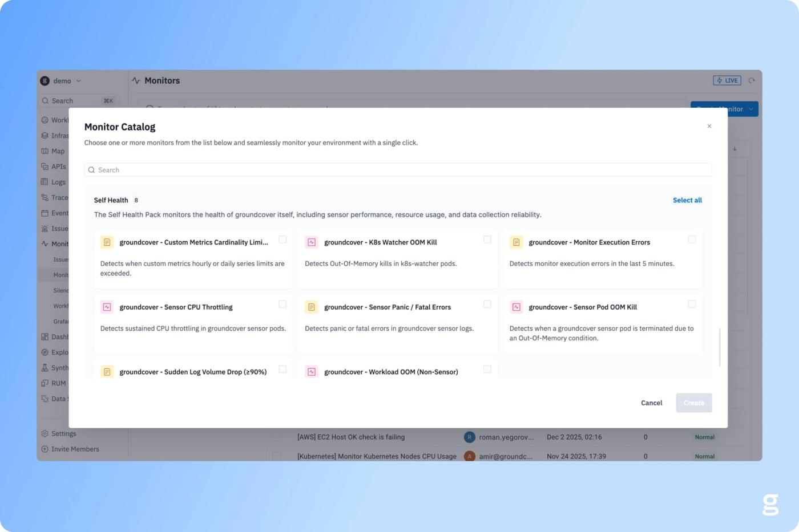Close the Monitor Catalog dialog
This screenshot has height=532, width=799.
[709, 126]
